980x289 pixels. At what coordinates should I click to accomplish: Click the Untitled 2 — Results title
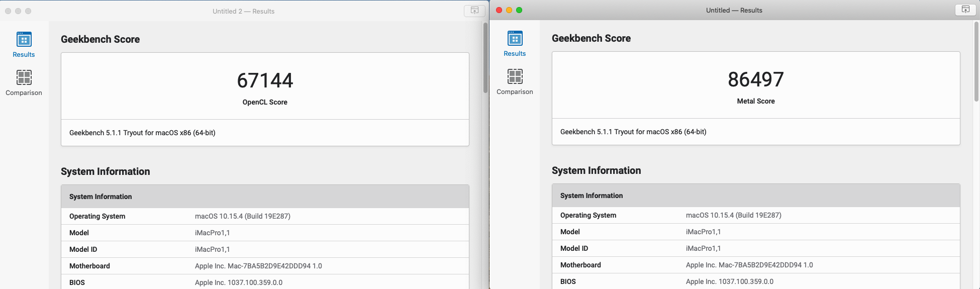[243, 11]
